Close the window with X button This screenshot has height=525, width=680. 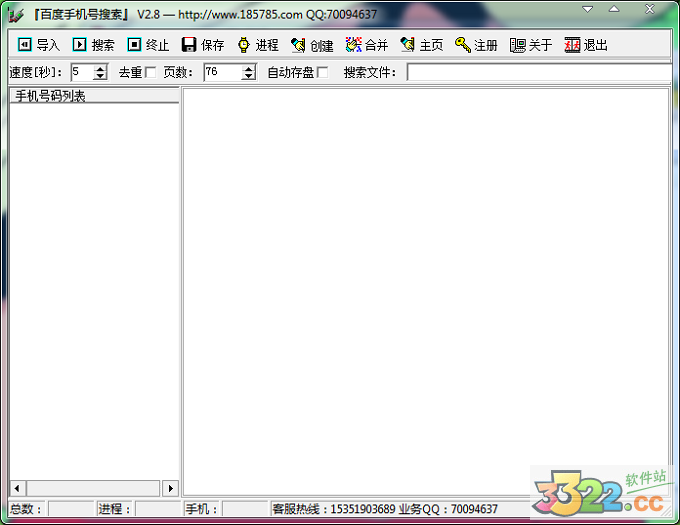coord(650,9)
